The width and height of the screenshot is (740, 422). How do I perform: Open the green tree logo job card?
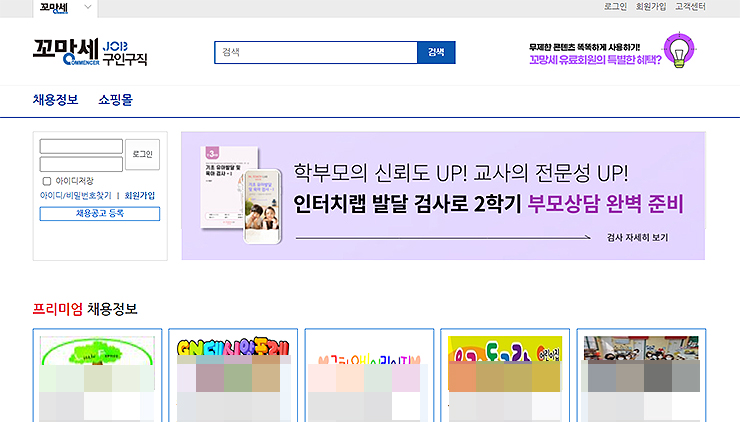97,375
